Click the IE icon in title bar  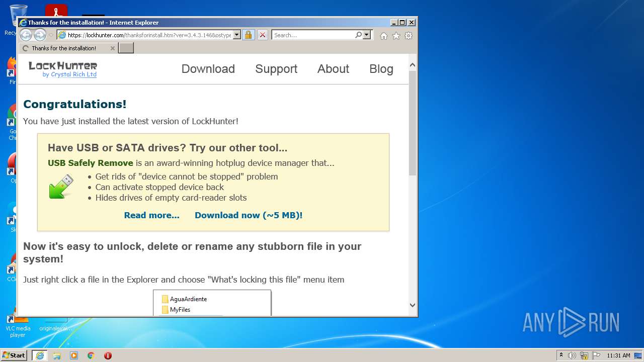(23, 23)
